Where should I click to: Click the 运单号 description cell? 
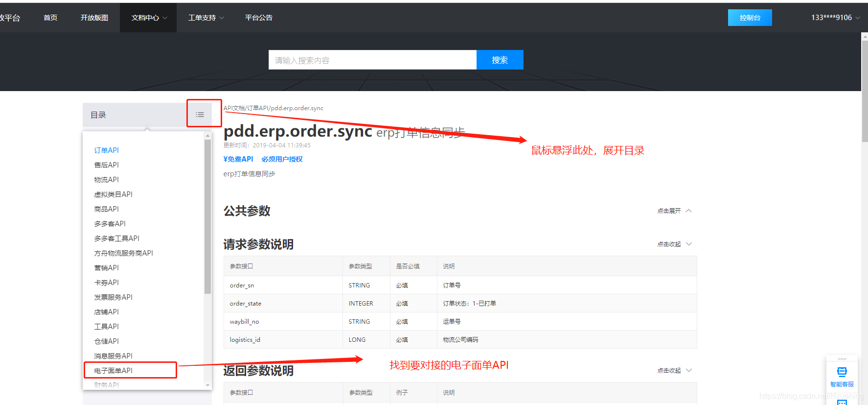tap(567, 321)
